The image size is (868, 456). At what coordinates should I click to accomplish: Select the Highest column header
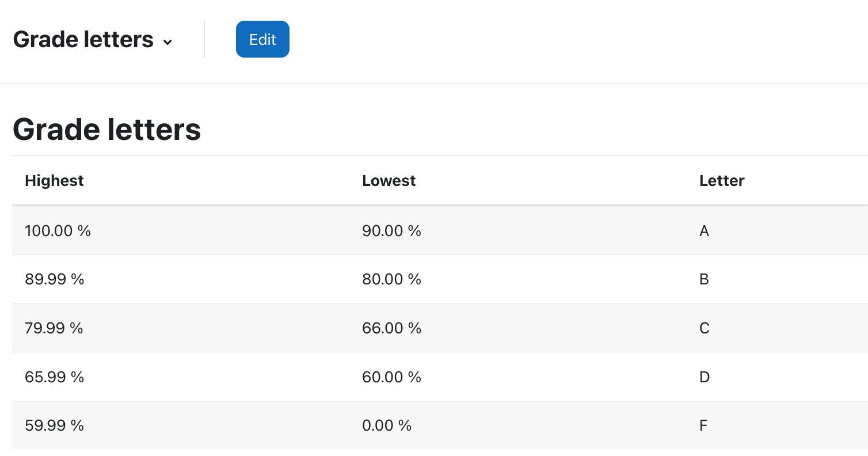[55, 181]
